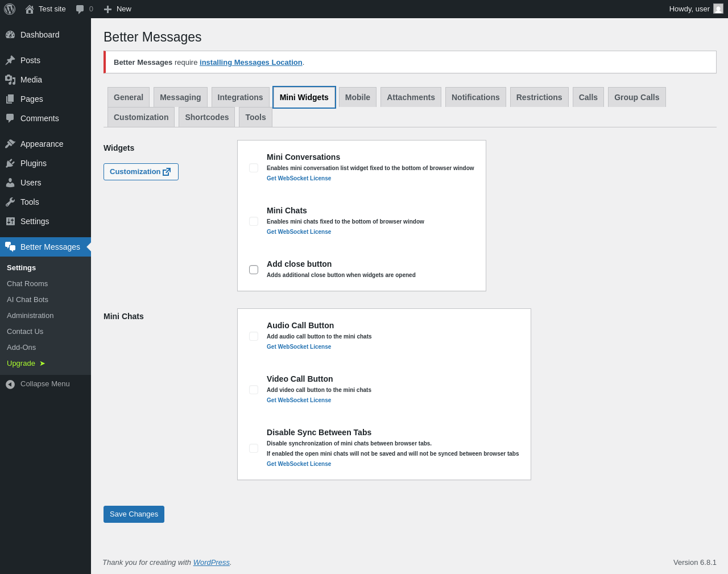Enable the Add close button checkbox

click(x=254, y=270)
